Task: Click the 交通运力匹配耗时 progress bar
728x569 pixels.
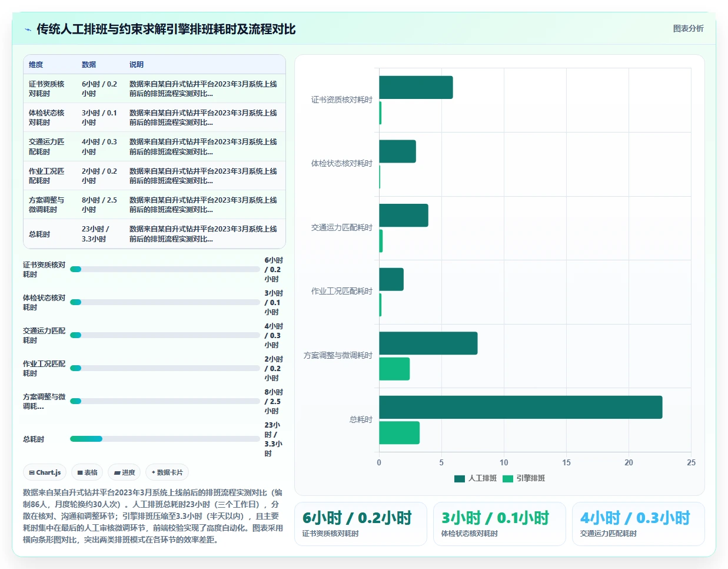Action: (165, 335)
